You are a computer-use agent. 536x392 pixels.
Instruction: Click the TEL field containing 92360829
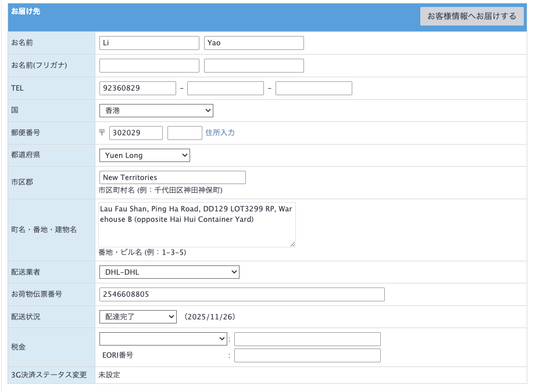pos(137,88)
